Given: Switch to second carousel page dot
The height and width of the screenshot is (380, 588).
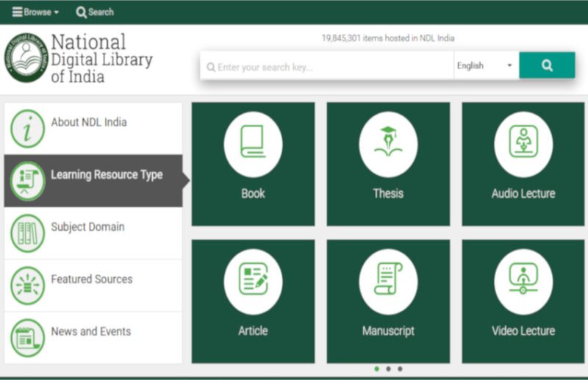Looking at the screenshot, I should (388, 369).
